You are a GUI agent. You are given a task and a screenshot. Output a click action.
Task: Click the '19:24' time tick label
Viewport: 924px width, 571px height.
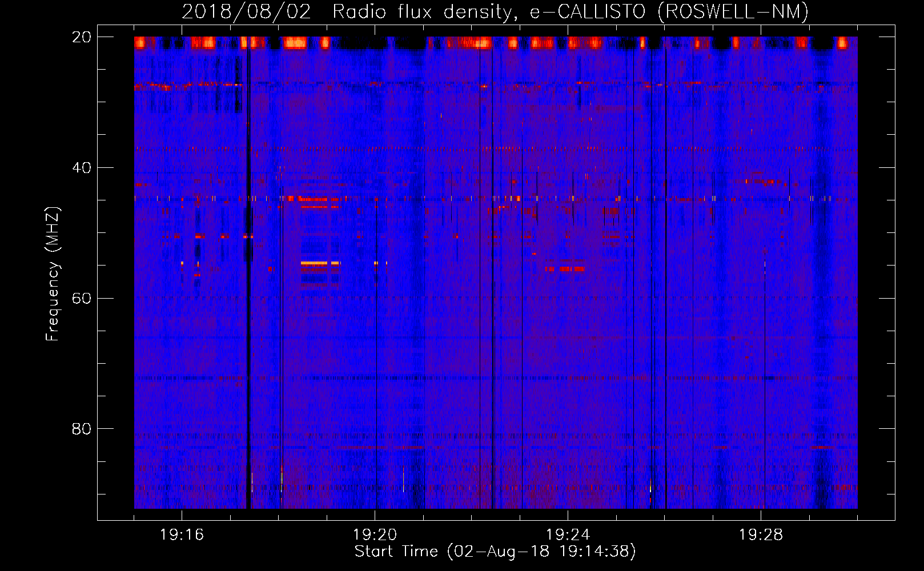(x=568, y=535)
